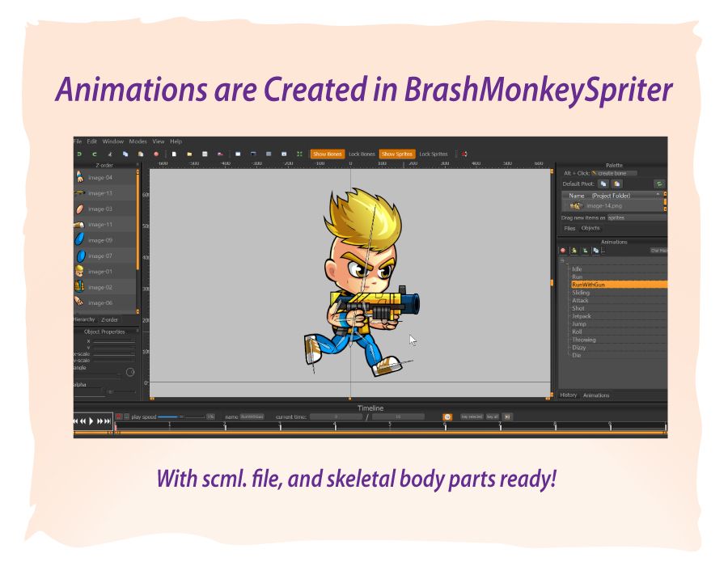Screen dimensions: 728x566
Task: Switch to the Z-order tab
Action: (x=109, y=319)
